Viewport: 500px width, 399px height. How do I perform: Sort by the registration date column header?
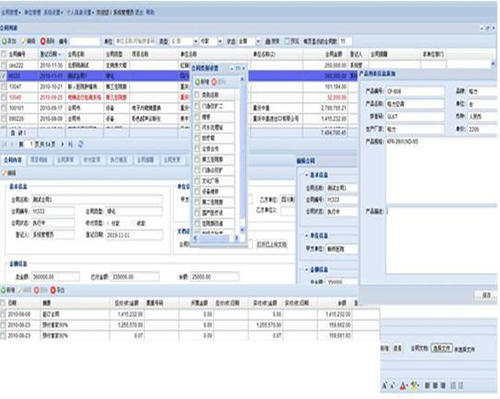[x=50, y=54]
